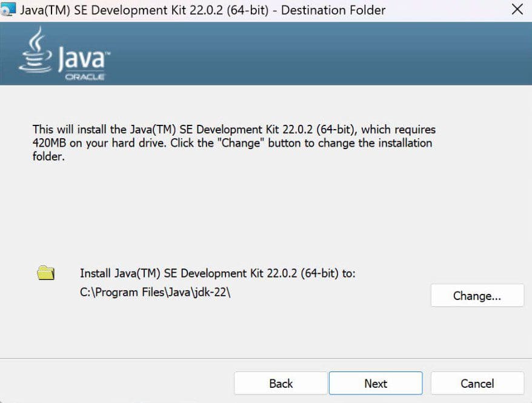Click the Oracle wordmark under the Java logo
This screenshot has width=532, height=403.
[85, 77]
